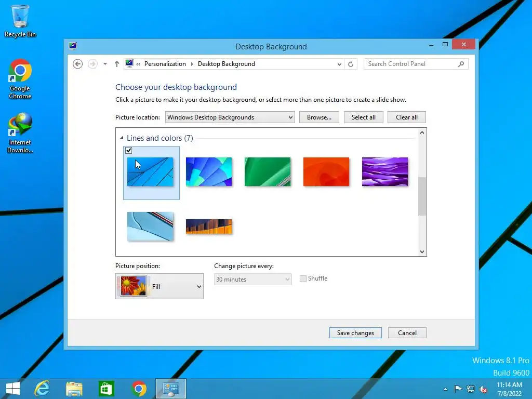Open the Picture position Fill dropdown
532x399 pixels.
coord(159,286)
